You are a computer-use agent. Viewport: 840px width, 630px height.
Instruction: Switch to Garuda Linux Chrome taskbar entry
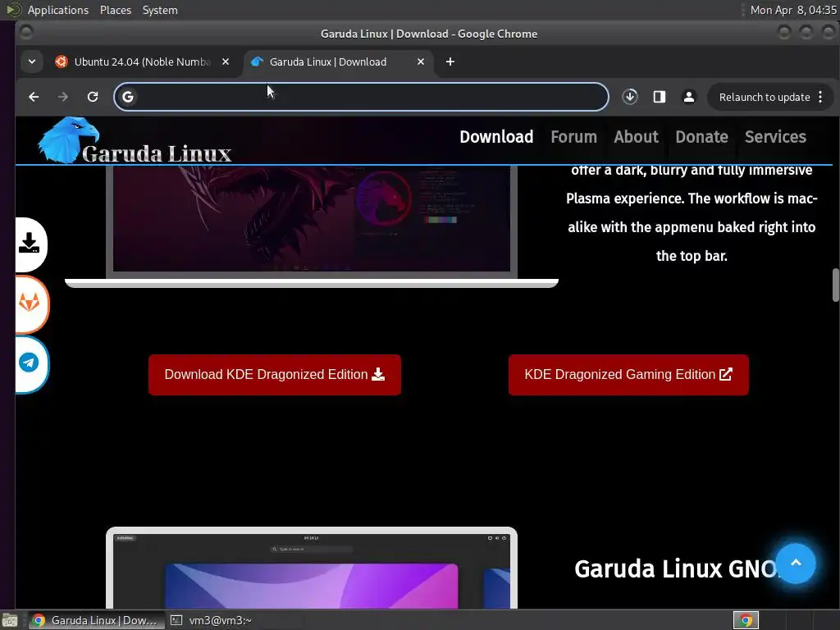tap(97, 620)
